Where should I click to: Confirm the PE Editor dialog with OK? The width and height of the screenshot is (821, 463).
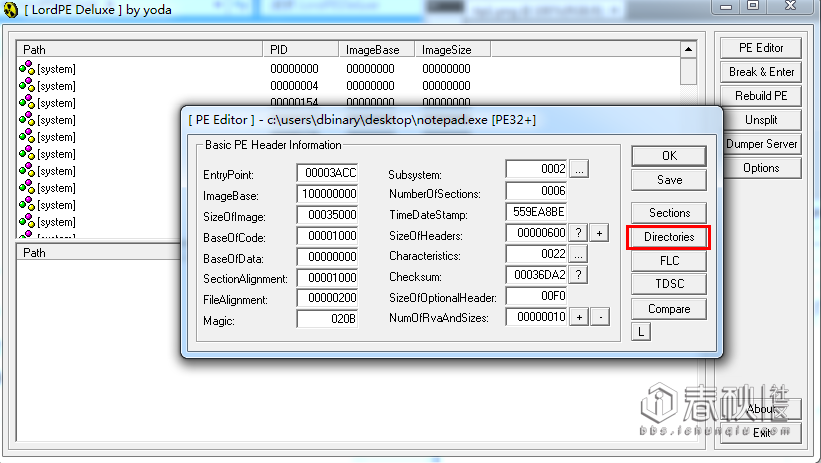[x=669, y=156]
